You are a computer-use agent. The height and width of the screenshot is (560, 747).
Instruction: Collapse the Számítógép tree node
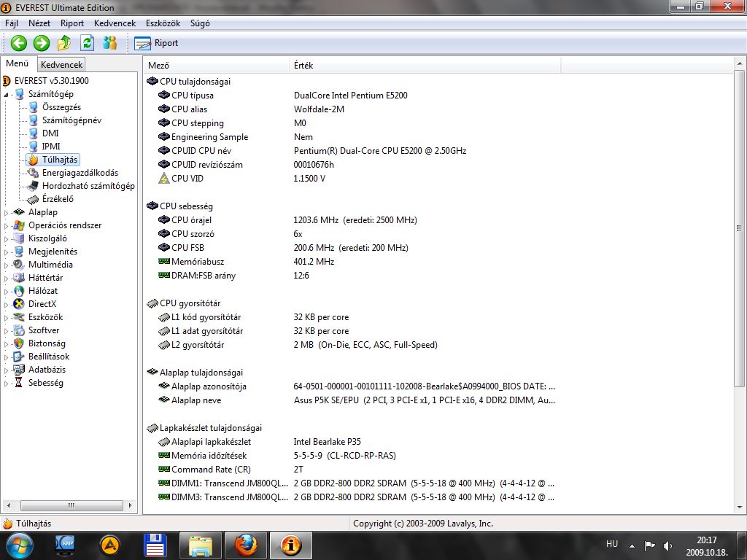coord(6,94)
